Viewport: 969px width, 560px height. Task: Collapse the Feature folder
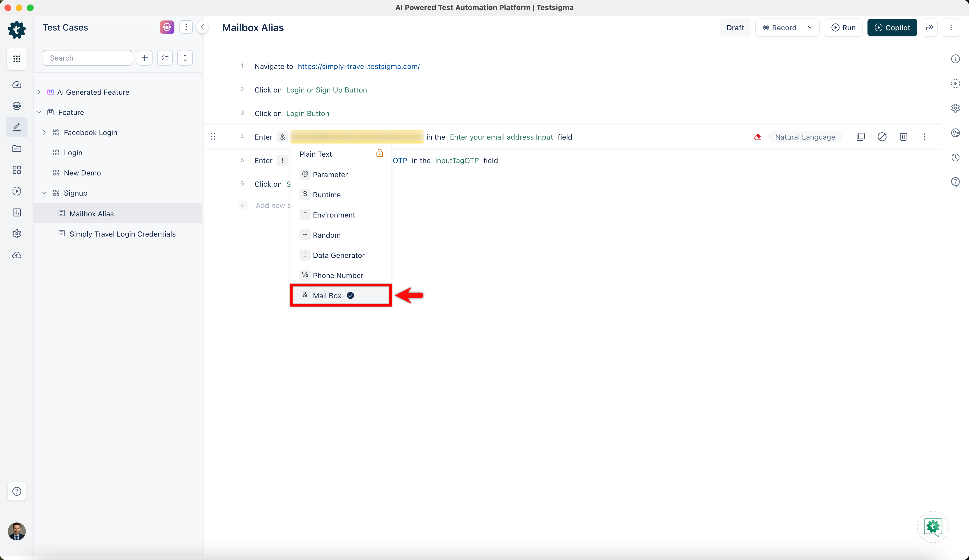click(39, 112)
